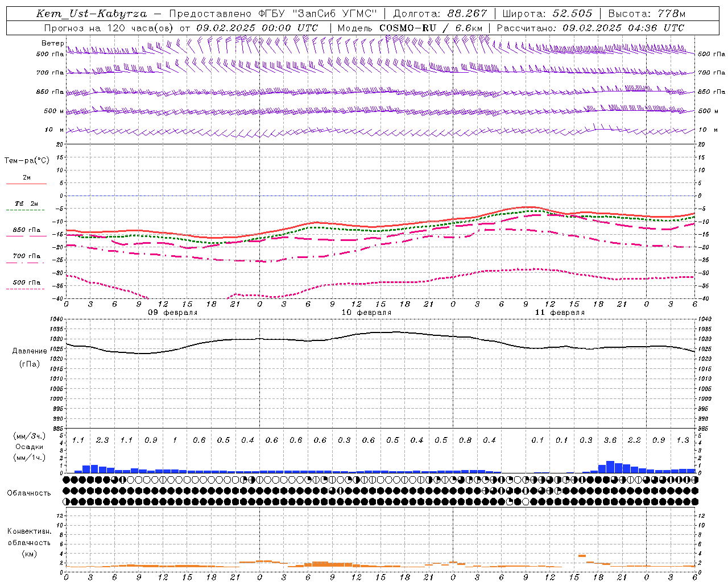
Task: Select the (мм/3ч.) unit label
Action: click(x=30, y=436)
